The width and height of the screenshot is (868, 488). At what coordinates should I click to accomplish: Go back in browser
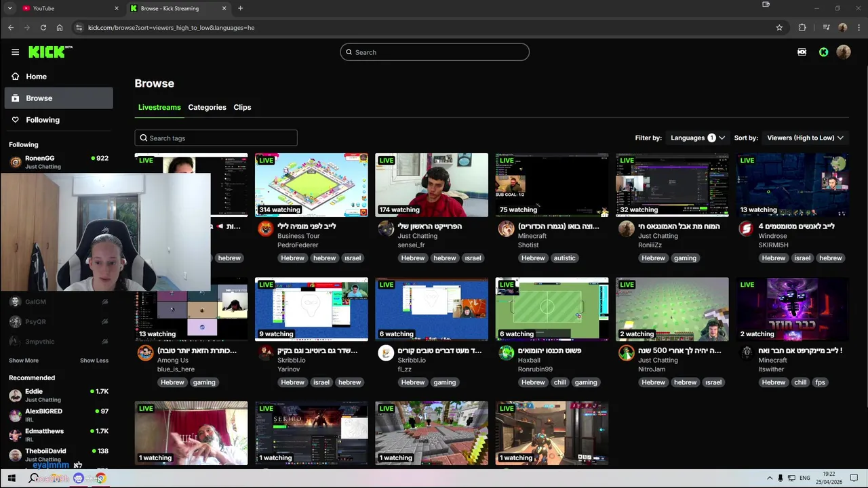pyautogui.click(x=11, y=28)
